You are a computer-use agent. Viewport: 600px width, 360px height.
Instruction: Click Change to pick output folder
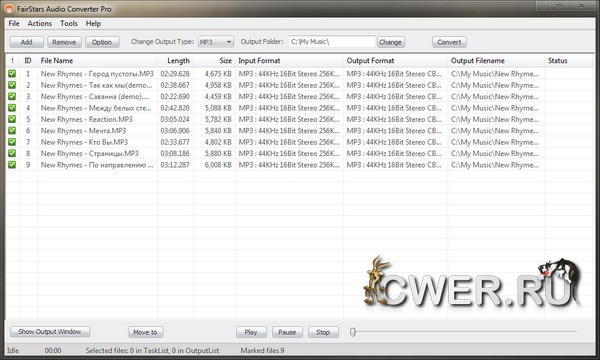click(x=390, y=42)
